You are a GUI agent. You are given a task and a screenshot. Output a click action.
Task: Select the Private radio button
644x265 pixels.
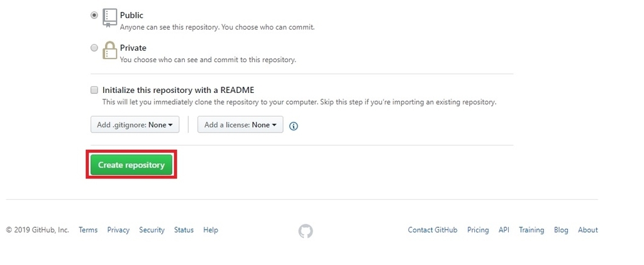[x=94, y=48]
